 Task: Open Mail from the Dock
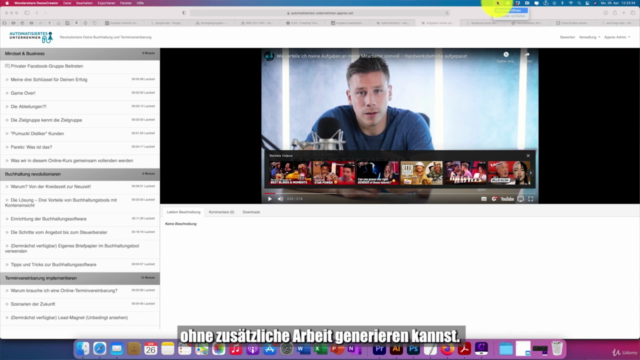(x=117, y=349)
